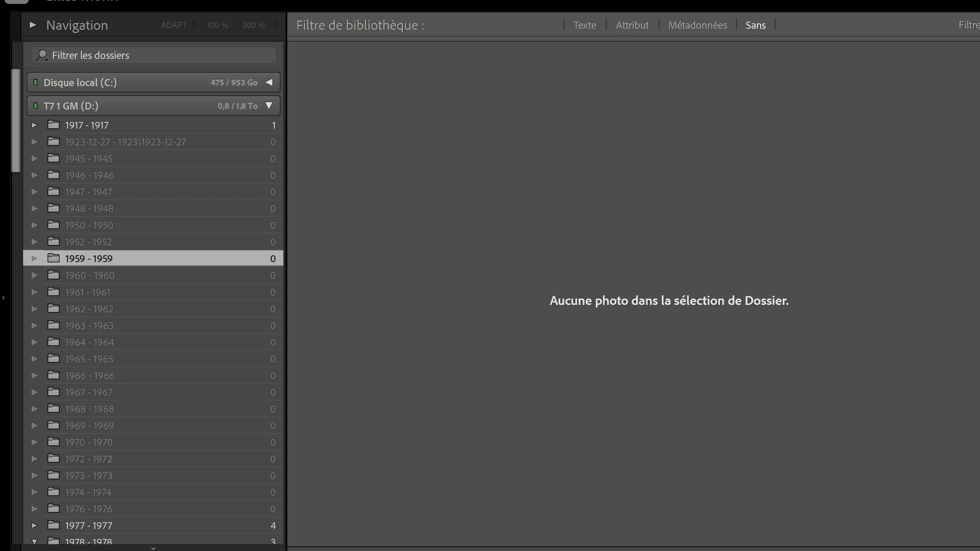The width and height of the screenshot is (980, 551).
Task: Expand the Disque local (C:) volume
Action: coord(269,83)
